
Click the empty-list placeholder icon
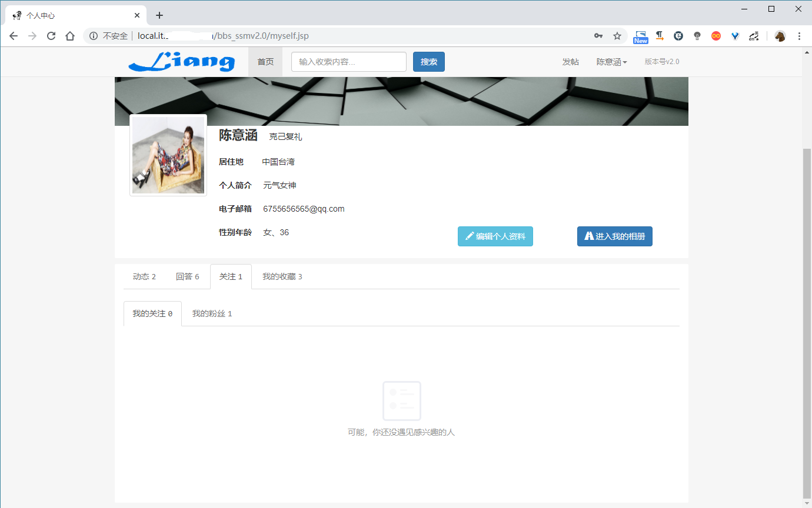tap(402, 401)
